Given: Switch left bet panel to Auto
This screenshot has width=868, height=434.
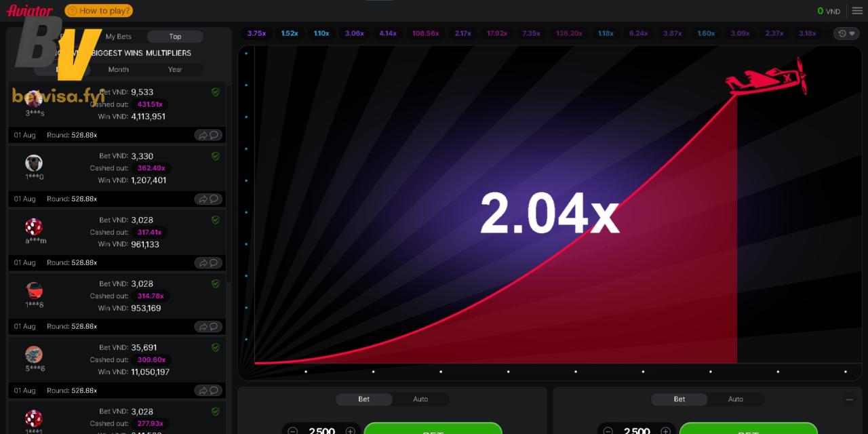Looking at the screenshot, I should (420, 399).
